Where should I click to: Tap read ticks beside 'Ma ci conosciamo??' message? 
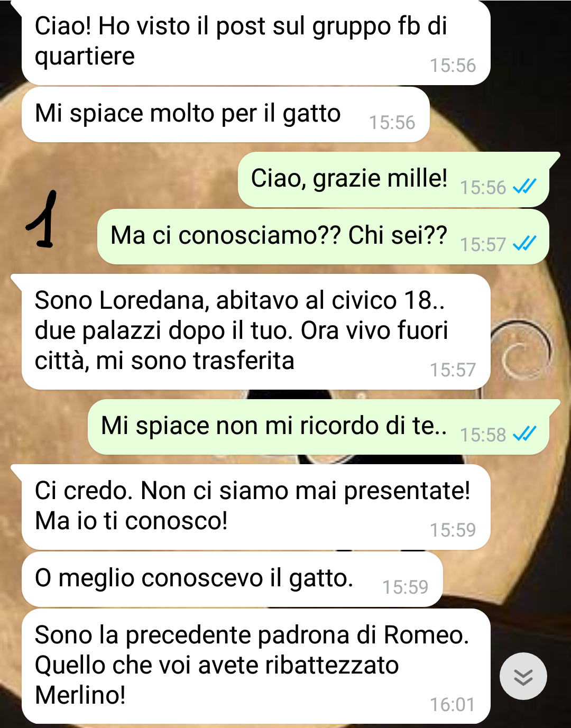coord(524,243)
